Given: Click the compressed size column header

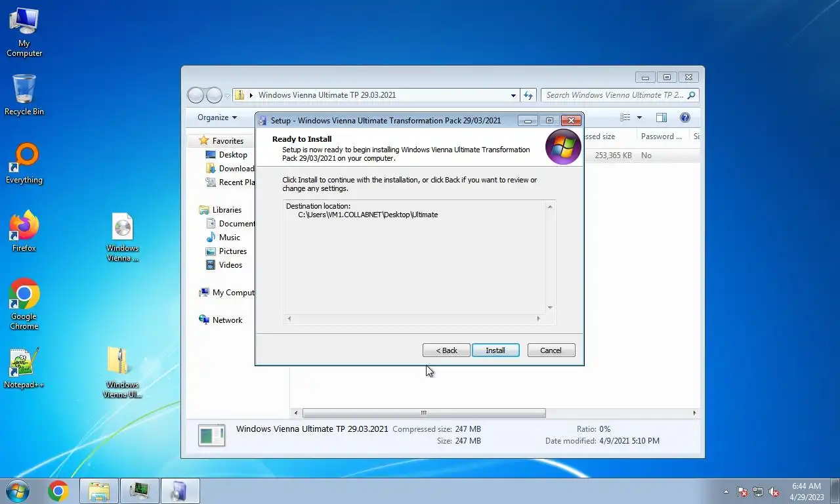Looking at the screenshot, I should [610, 136].
